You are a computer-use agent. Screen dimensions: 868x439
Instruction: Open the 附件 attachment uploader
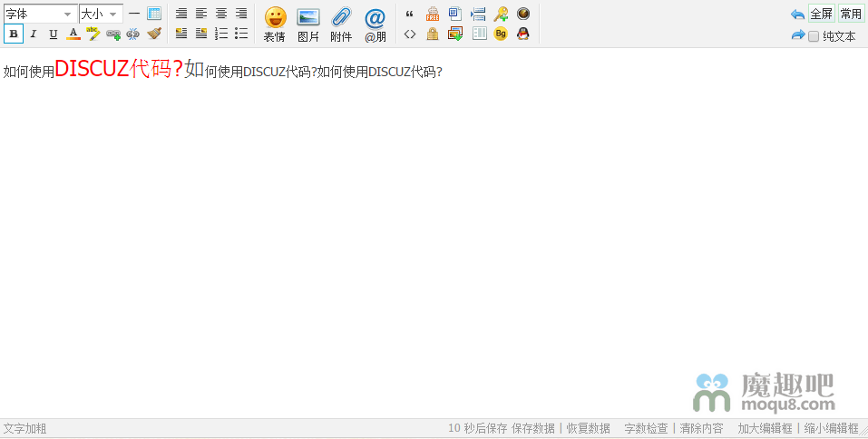[341, 24]
